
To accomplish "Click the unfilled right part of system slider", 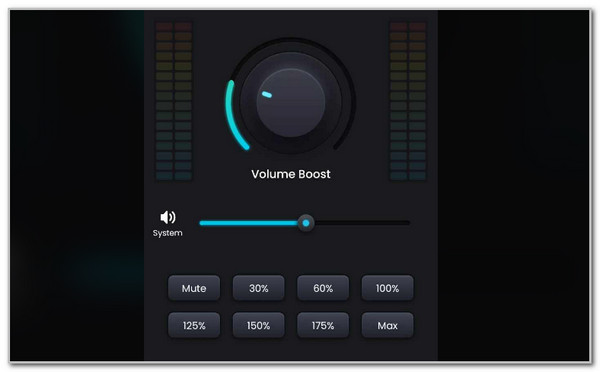I will (x=362, y=223).
